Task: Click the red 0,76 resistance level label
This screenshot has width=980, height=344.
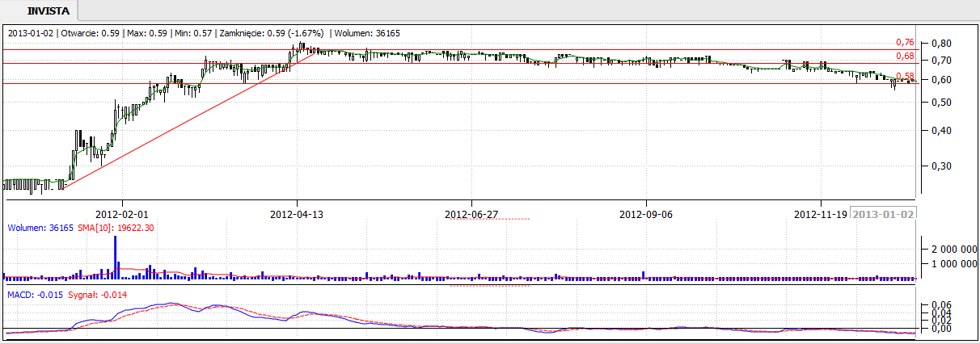Action: tap(905, 42)
